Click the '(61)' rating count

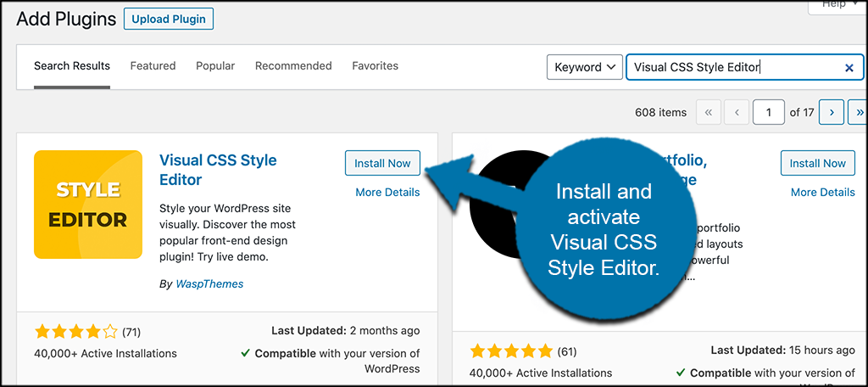click(567, 351)
